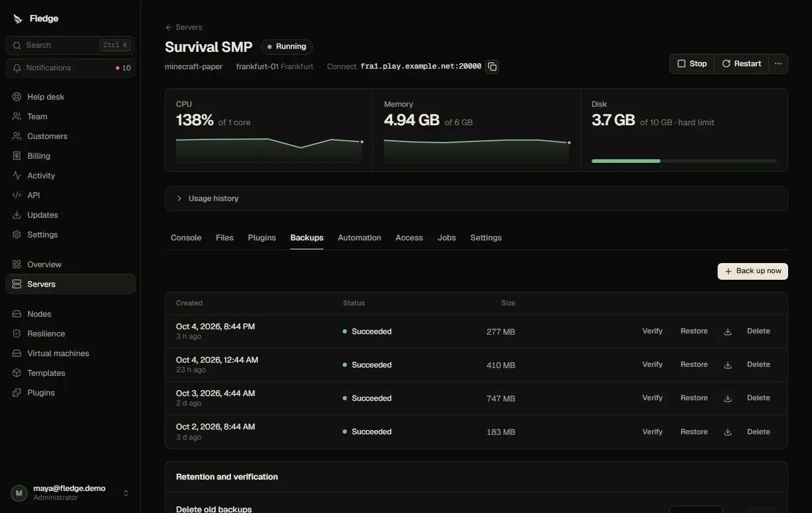The width and height of the screenshot is (812, 513).
Task: Open Nodes in sidebar
Action: [70, 314]
